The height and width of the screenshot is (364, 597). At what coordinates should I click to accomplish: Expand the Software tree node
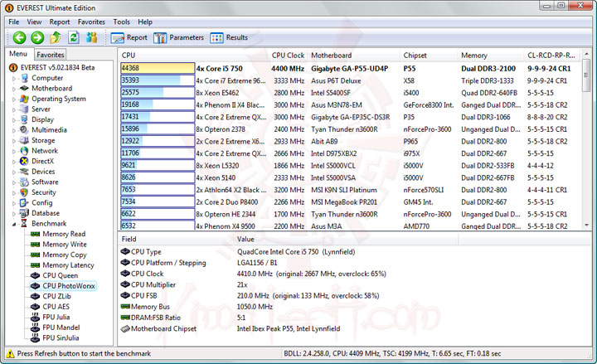[x=14, y=182]
